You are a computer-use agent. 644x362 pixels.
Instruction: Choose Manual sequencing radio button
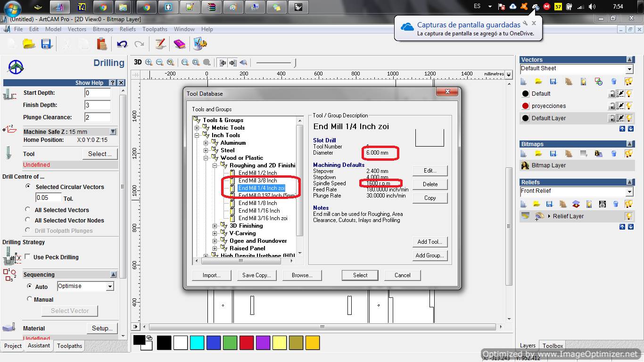click(x=29, y=299)
